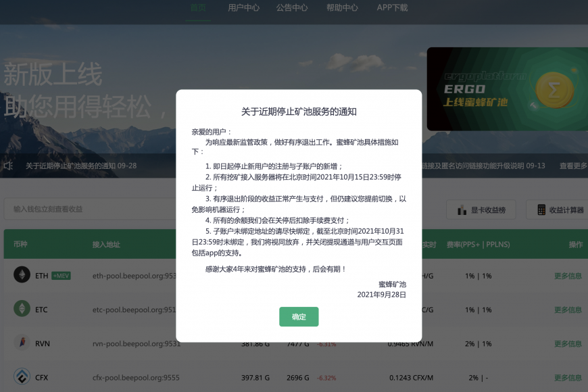
Task: Click the CFX coin logo icon
Action: 22,376
